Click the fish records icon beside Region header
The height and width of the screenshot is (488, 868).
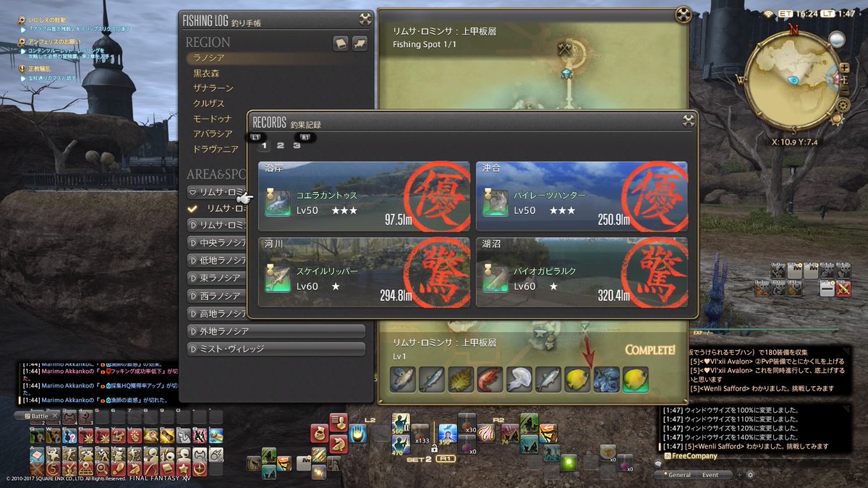tap(359, 44)
